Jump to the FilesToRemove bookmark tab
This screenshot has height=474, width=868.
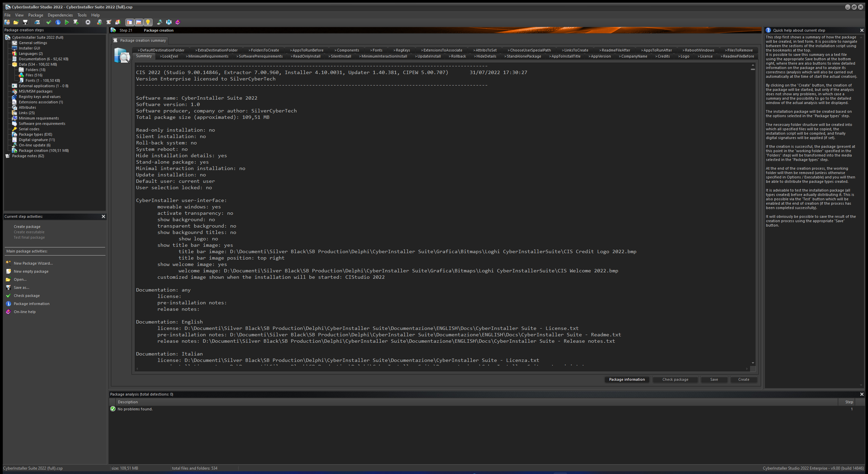(739, 50)
